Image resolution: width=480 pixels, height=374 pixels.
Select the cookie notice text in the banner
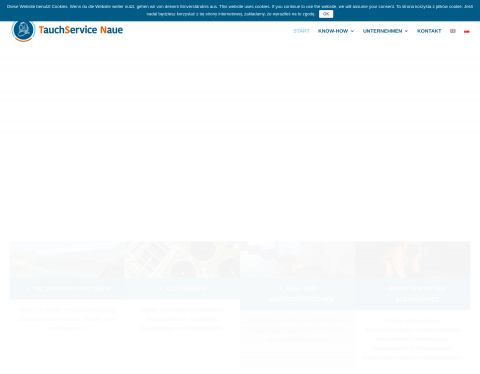[240, 10]
